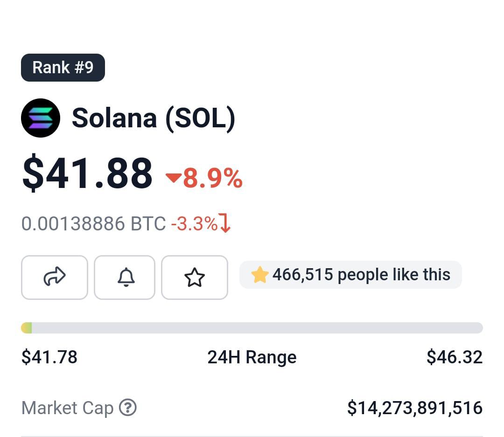Click the Solana logo icon
504x437 pixels.
[41, 118]
